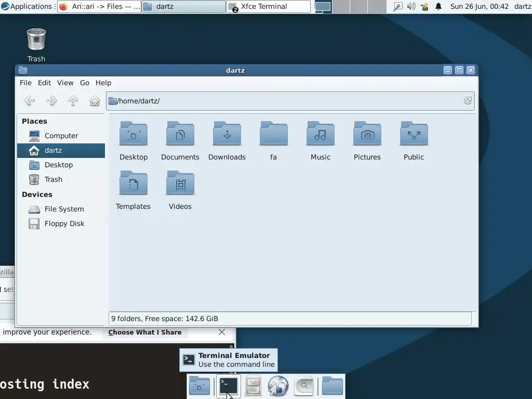Go forward with the right arrow button
The image size is (532, 399).
(x=51, y=101)
